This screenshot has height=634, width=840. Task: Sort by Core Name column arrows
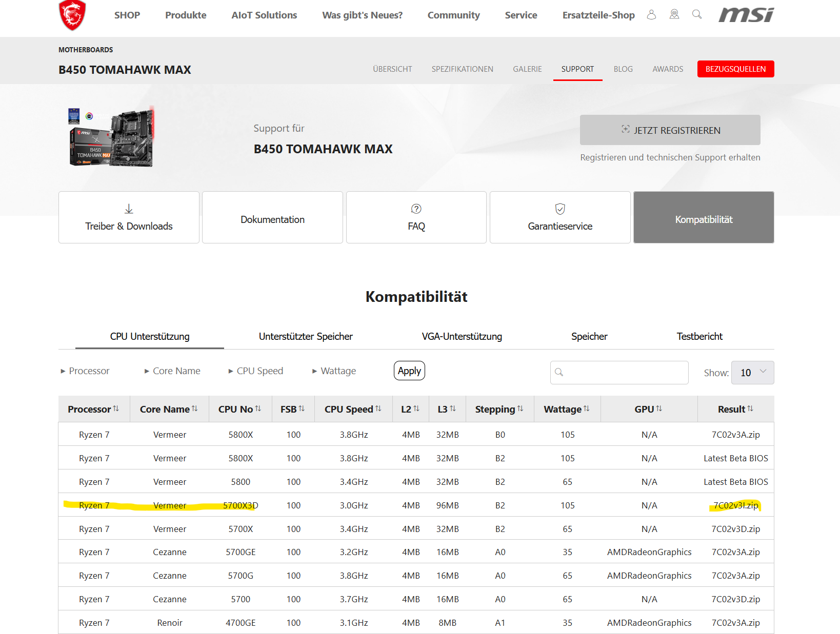(195, 408)
